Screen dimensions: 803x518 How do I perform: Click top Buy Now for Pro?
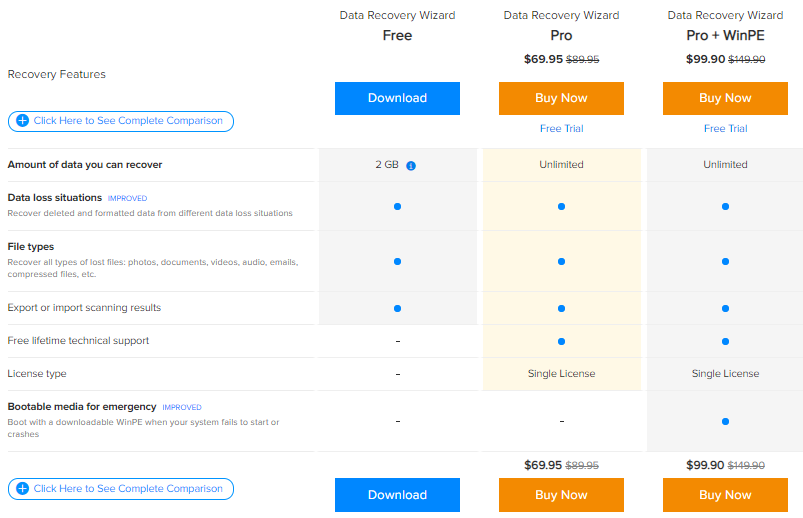pos(561,98)
